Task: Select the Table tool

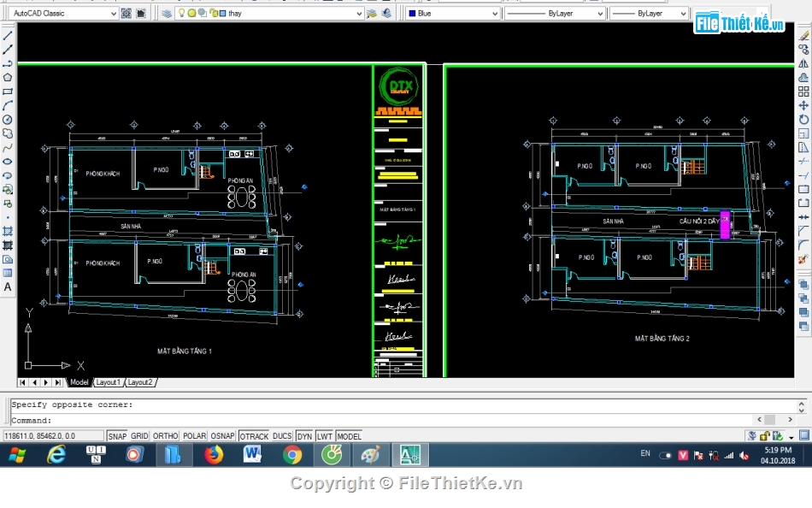Action: 7,273
